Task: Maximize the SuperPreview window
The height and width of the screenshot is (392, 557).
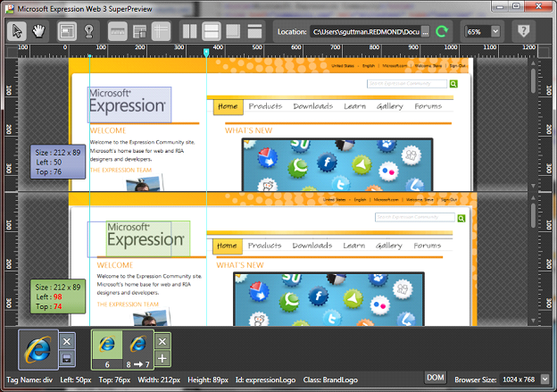Action: point(516,6)
